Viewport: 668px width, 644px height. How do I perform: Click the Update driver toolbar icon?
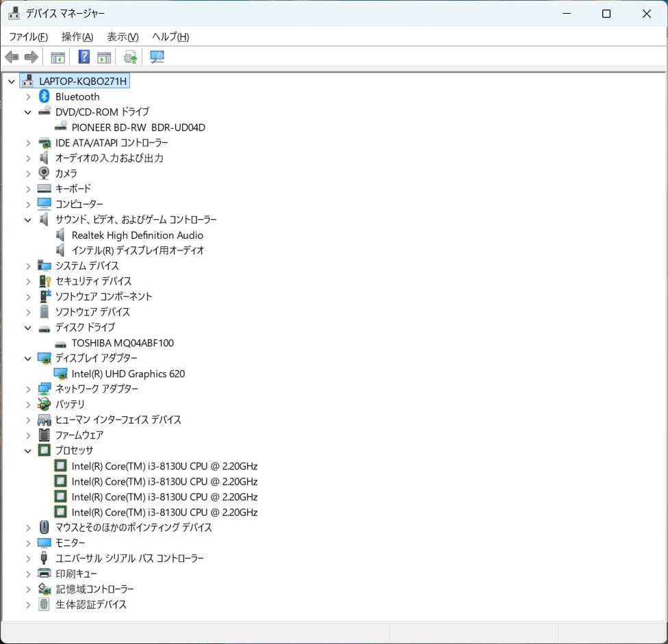pyautogui.click(x=130, y=57)
